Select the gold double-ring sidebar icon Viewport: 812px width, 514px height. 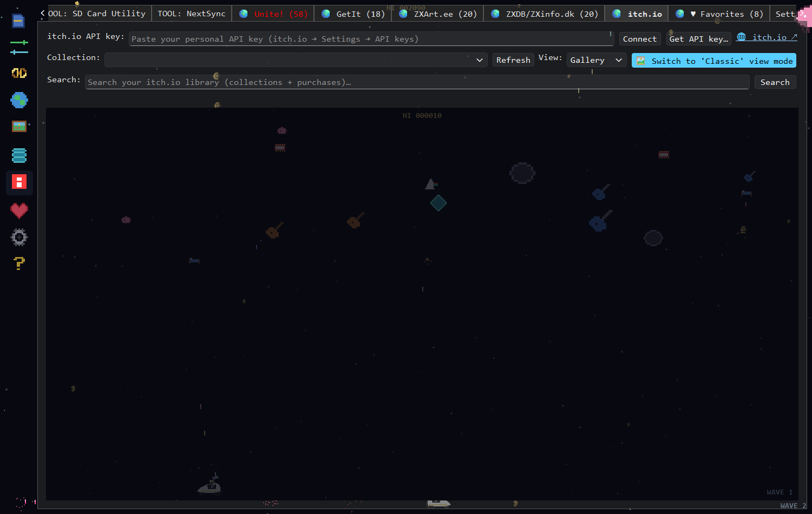(19, 73)
